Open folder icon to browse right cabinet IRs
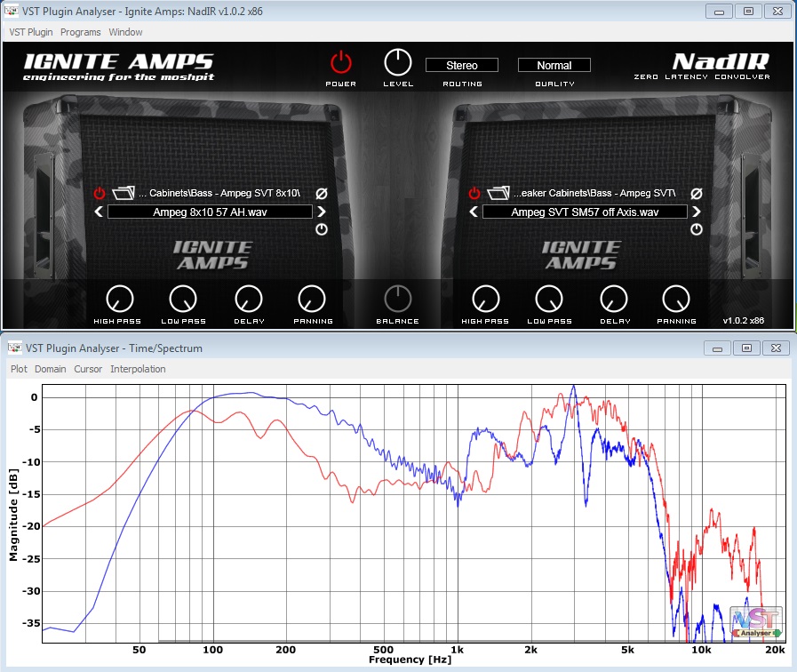This screenshot has height=672, width=797. pos(497,192)
